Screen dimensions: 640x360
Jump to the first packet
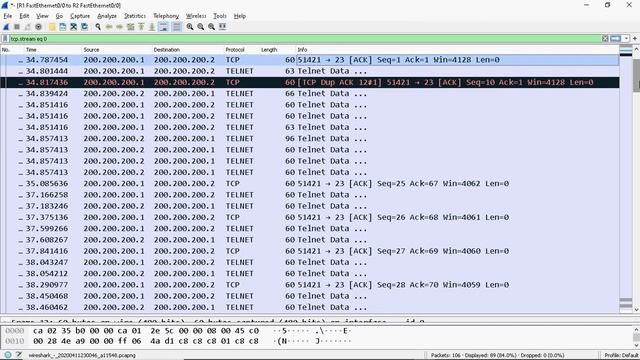point(141,27)
